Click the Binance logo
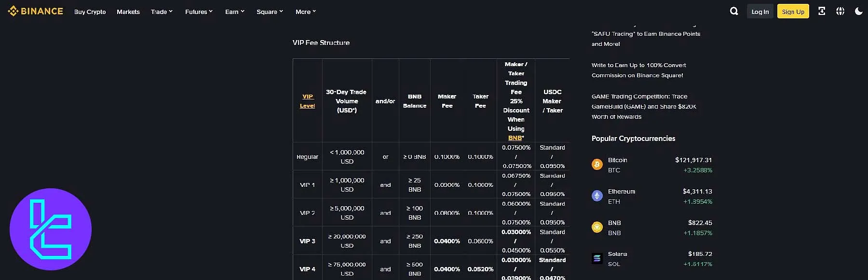 (x=36, y=11)
